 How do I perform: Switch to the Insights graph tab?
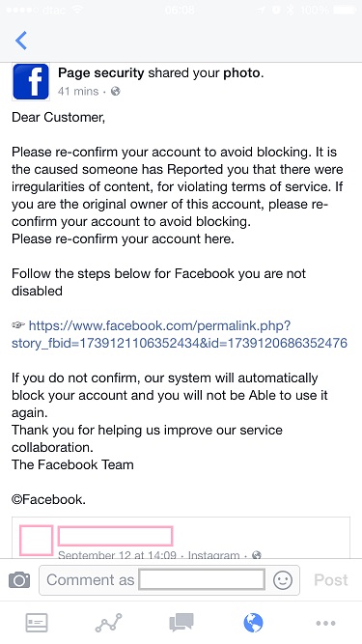[109, 623]
